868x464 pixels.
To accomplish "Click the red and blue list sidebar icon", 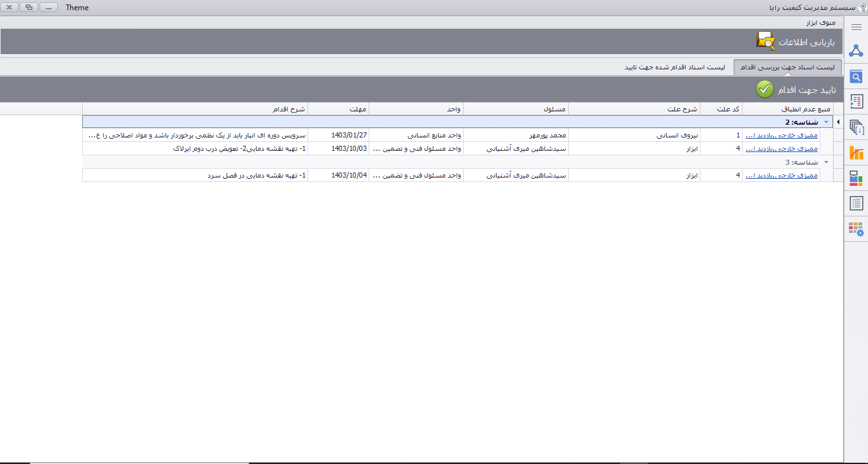I will (856, 101).
